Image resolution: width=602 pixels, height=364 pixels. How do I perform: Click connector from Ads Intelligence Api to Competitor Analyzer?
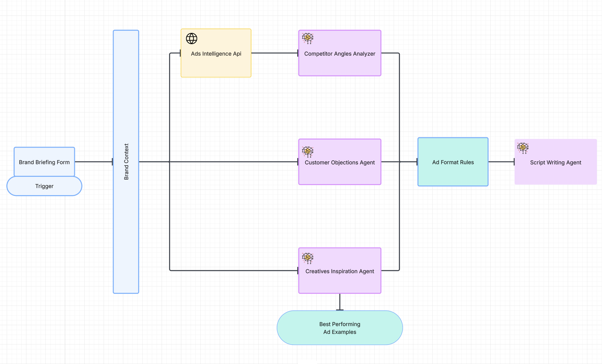coord(274,53)
